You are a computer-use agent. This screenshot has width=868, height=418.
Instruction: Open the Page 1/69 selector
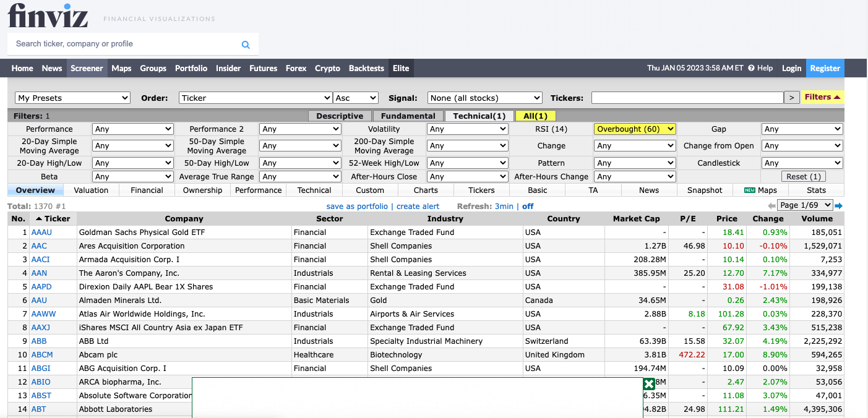805,205
